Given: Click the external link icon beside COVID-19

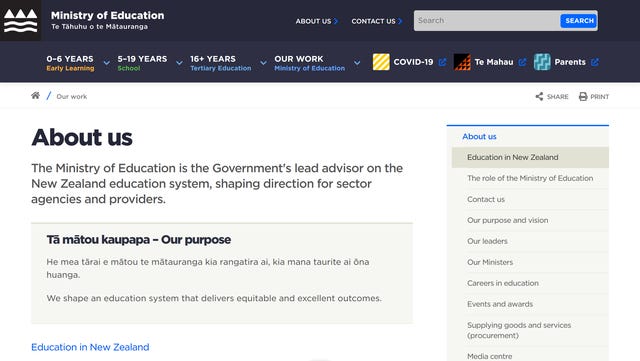Looking at the screenshot, I should [x=442, y=62].
